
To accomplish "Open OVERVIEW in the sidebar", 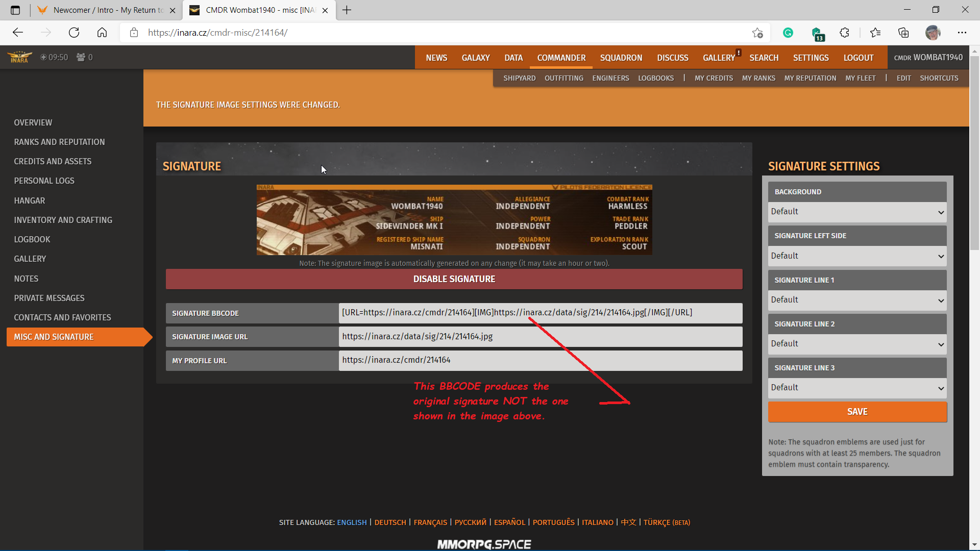I will (33, 122).
